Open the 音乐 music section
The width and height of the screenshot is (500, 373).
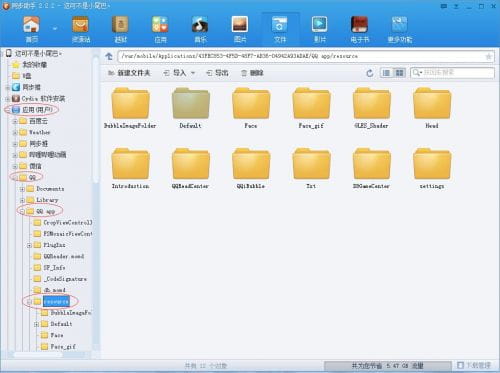click(200, 29)
